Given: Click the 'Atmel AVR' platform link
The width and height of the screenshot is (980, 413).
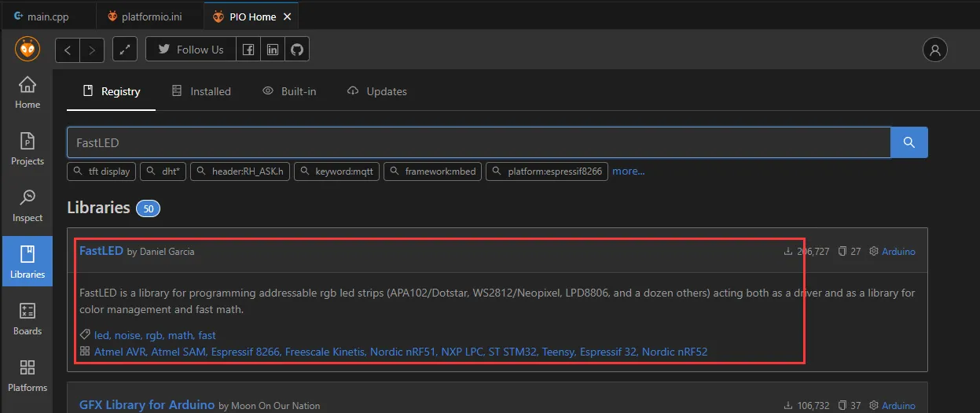Looking at the screenshot, I should click(121, 352).
